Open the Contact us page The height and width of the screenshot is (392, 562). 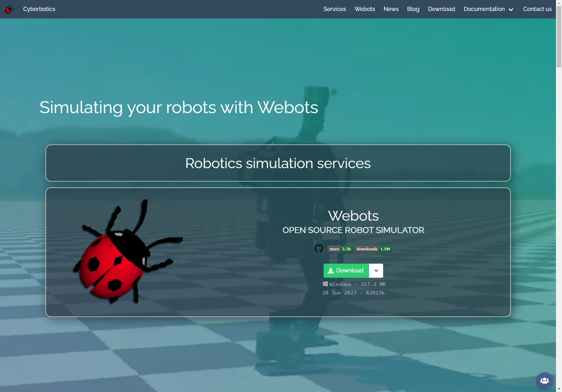[x=537, y=9]
